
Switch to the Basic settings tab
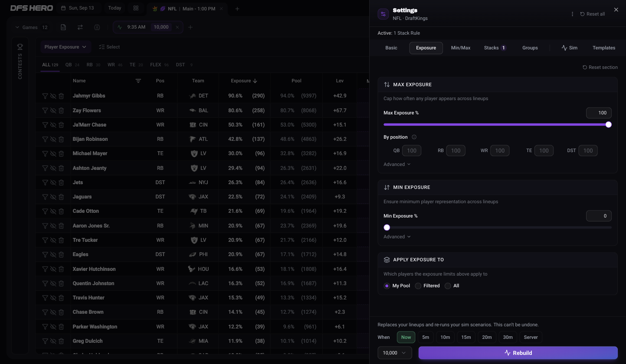pos(391,48)
